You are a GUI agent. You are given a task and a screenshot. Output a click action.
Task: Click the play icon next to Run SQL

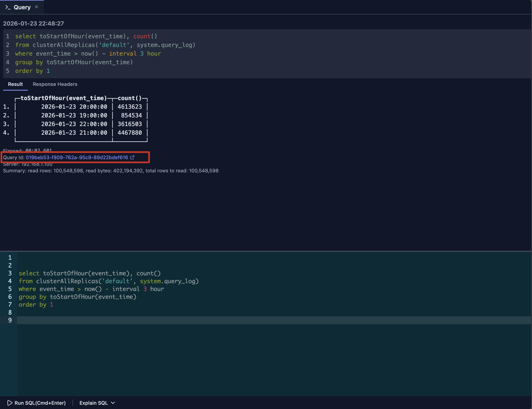point(10,403)
